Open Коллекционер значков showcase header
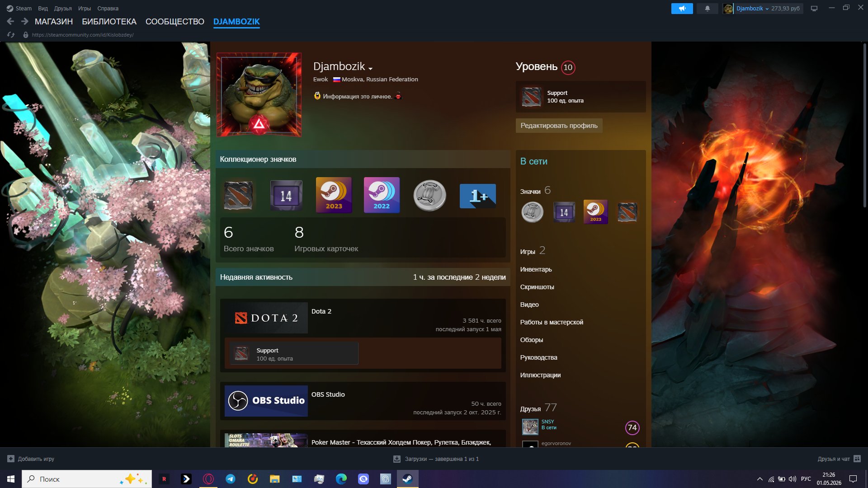The width and height of the screenshot is (868, 488). (363, 159)
